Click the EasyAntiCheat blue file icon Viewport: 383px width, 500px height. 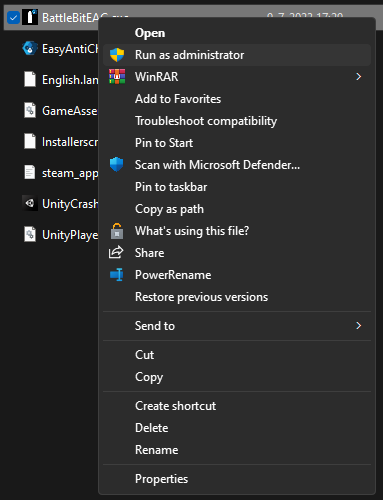point(30,48)
